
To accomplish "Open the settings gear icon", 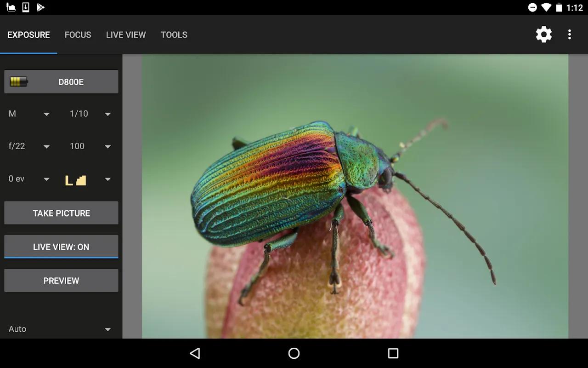I will 544,34.
